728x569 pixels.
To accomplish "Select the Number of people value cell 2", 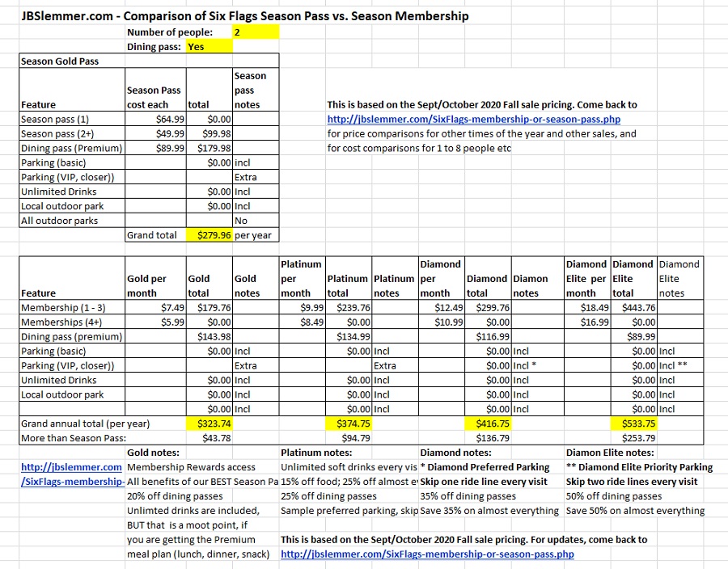I will pyautogui.click(x=256, y=32).
